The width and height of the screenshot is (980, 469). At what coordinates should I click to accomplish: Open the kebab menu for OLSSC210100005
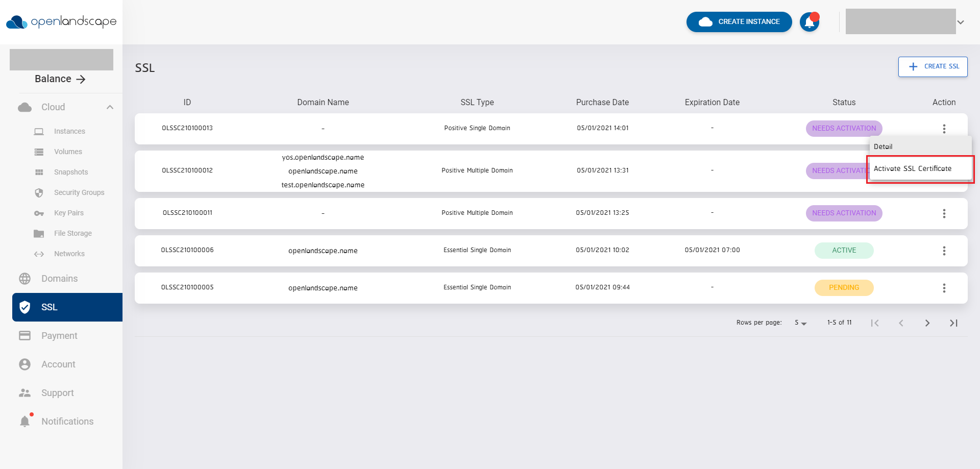pos(944,287)
